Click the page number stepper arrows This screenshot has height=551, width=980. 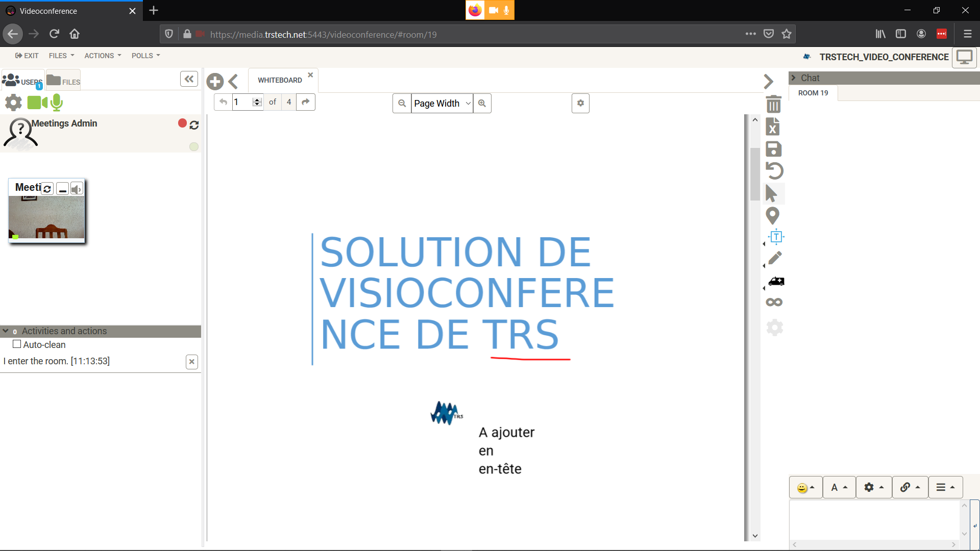pyautogui.click(x=257, y=102)
